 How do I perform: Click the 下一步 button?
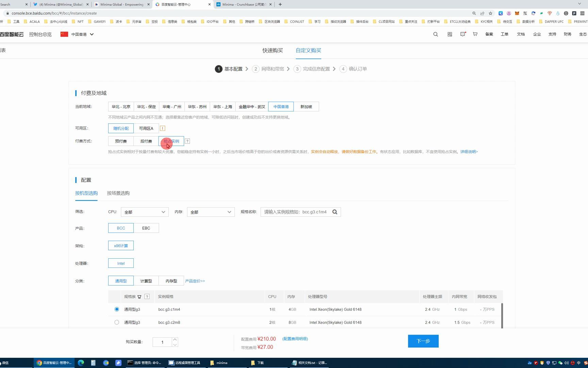(423, 341)
